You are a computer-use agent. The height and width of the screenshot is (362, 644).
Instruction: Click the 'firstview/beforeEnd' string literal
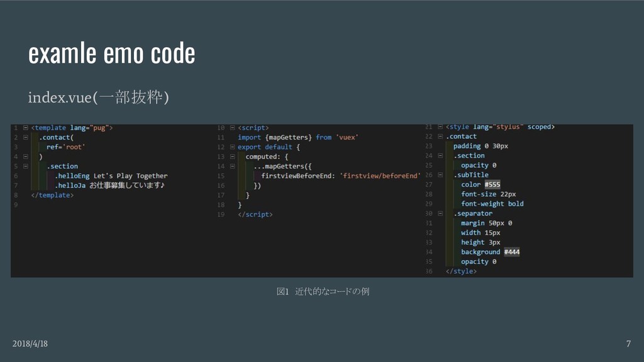pos(380,176)
